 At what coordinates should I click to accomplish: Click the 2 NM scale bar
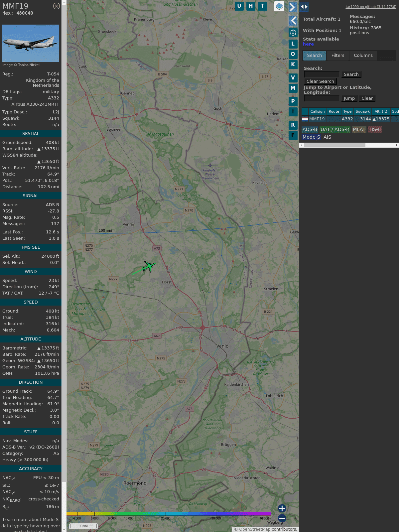click(83, 526)
